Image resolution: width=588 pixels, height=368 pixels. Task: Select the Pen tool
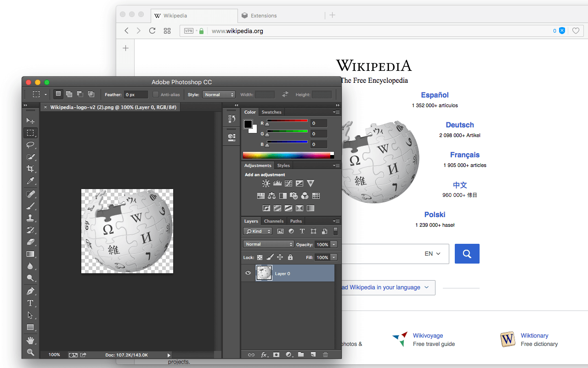(30, 291)
